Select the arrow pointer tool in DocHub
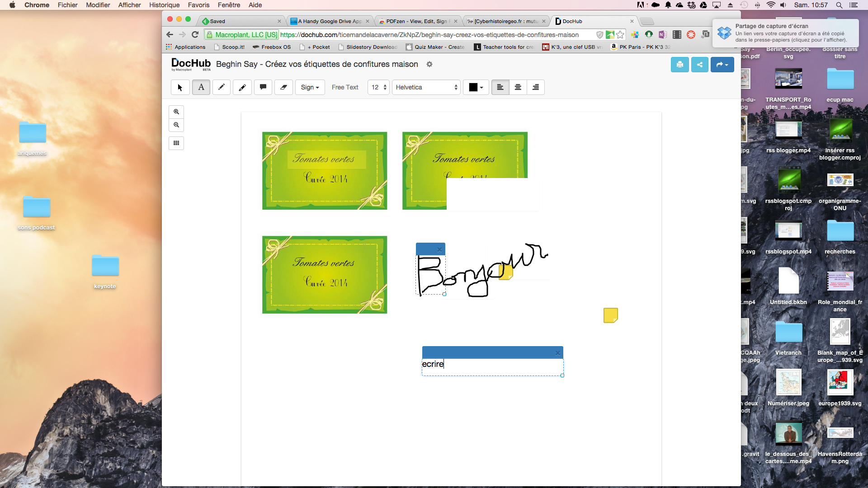Image resolution: width=868 pixels, height=488 pixels. (x=180, y=87)
